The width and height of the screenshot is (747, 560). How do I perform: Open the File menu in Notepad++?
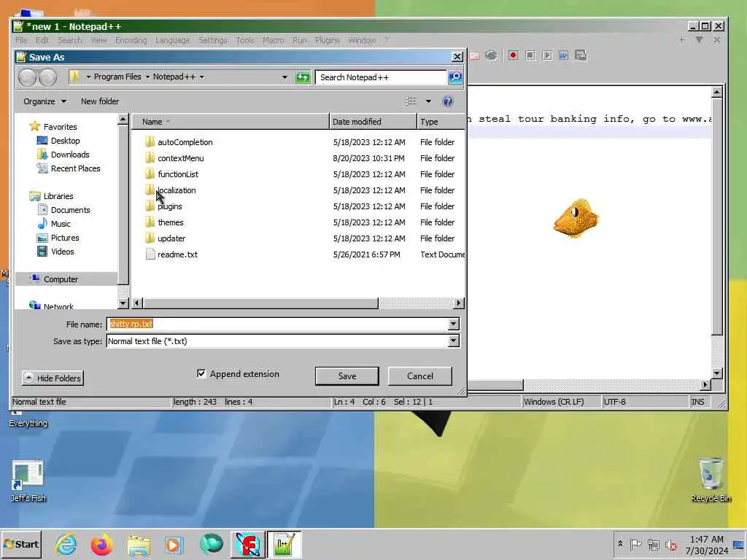(x=21, y=41)
